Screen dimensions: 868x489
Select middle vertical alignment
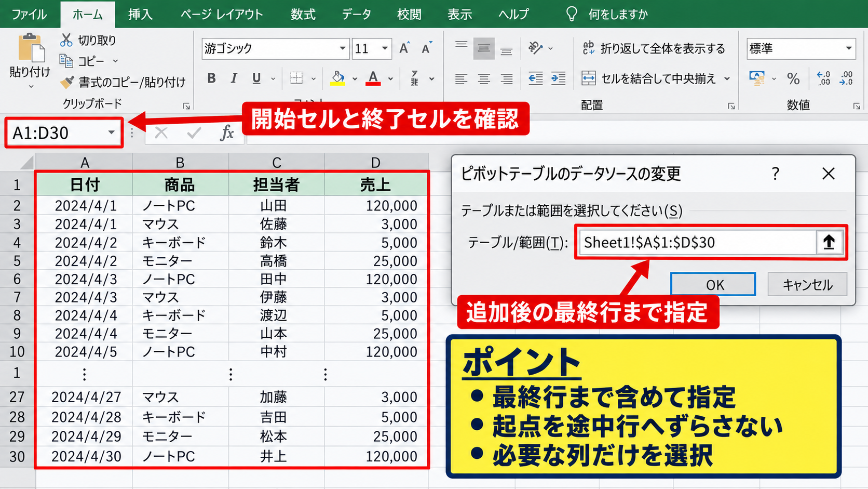pos(484,48)
